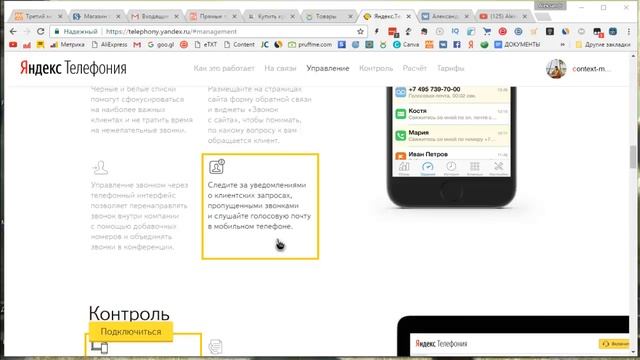
Task: Tap the clock history tab in phone mockup
Action: pyautogui.click(x=451, y=168)
